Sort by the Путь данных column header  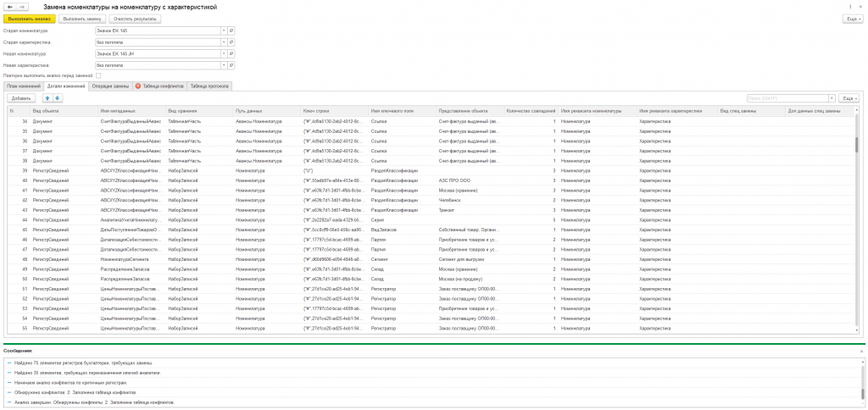tap(267, 111)
